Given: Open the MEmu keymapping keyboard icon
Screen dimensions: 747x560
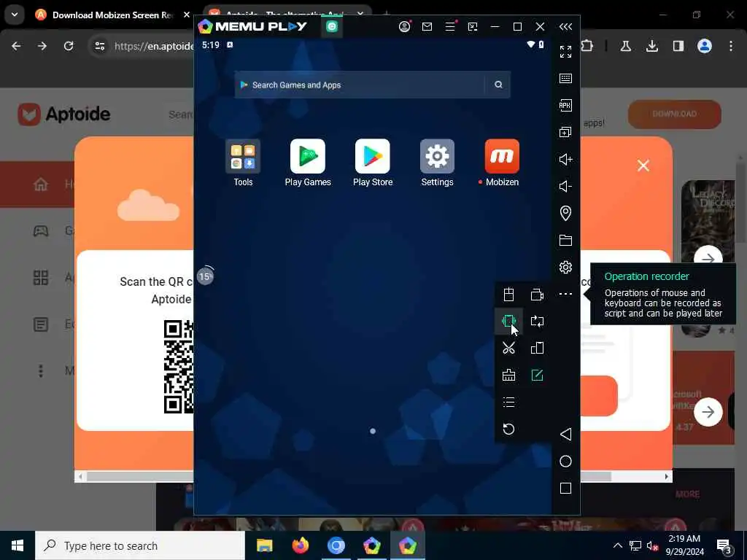Looking at the screenshot, I should coord(565,79).
